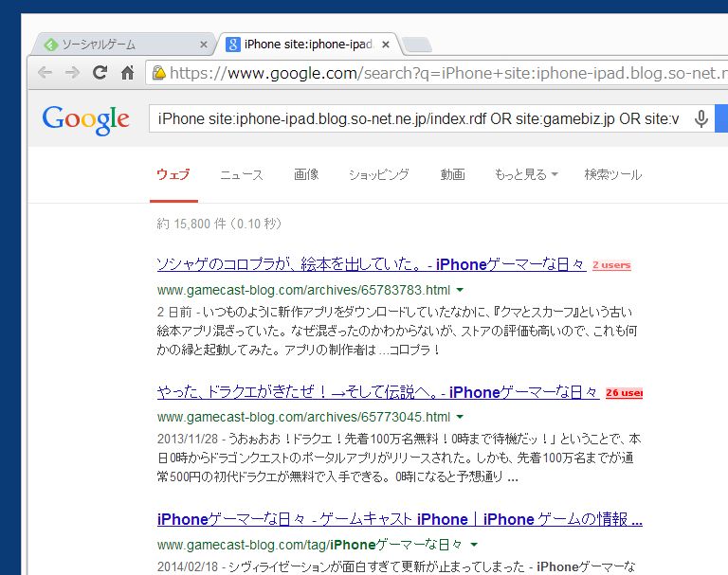Click URL text www.gamecast-blog.com/archives/65783783.html
This screenshot has width=728, height=575.
303,290
